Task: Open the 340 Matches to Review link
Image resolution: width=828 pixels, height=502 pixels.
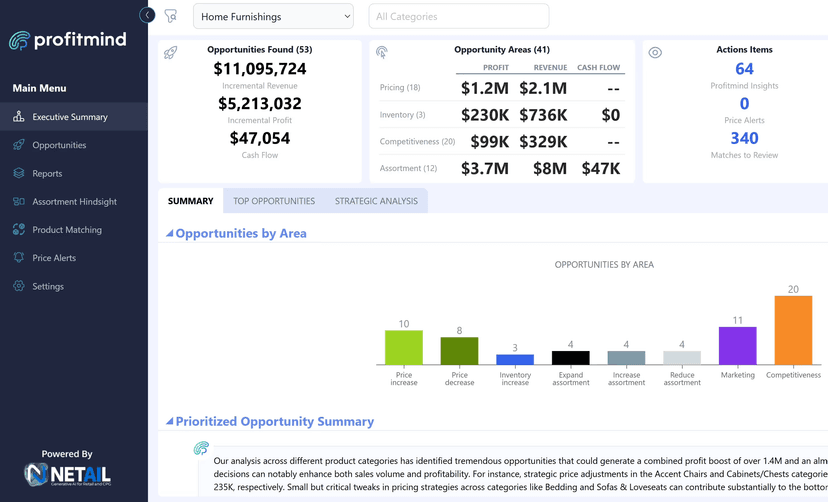Action: (x=744, y=139)
